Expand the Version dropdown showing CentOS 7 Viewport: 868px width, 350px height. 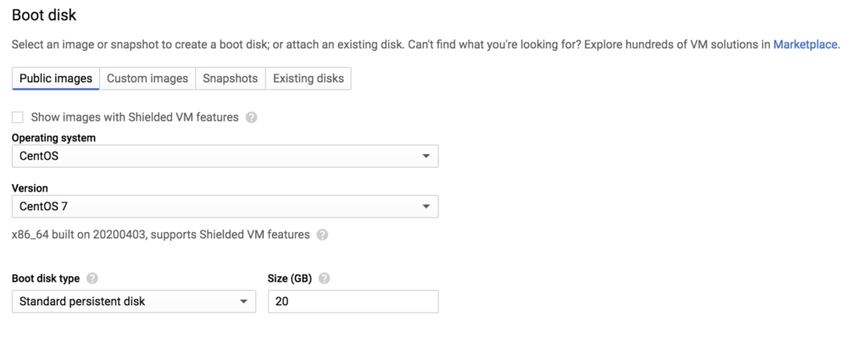click(x=225, y=207)
